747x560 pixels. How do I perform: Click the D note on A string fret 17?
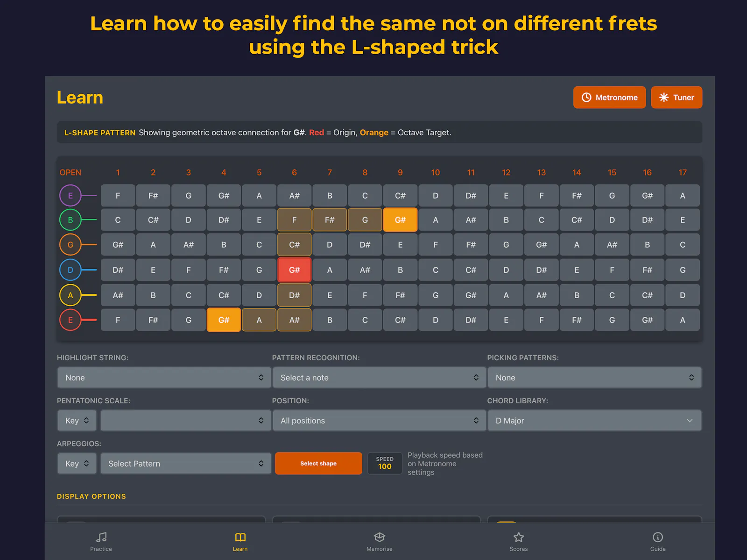tap(683, 295)
